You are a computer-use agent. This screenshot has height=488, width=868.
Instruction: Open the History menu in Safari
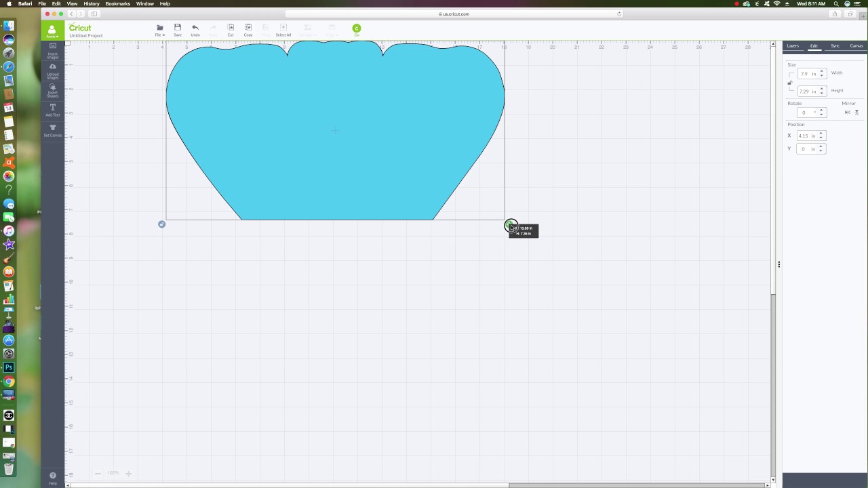pyautogui.click(x=92, y=3)
